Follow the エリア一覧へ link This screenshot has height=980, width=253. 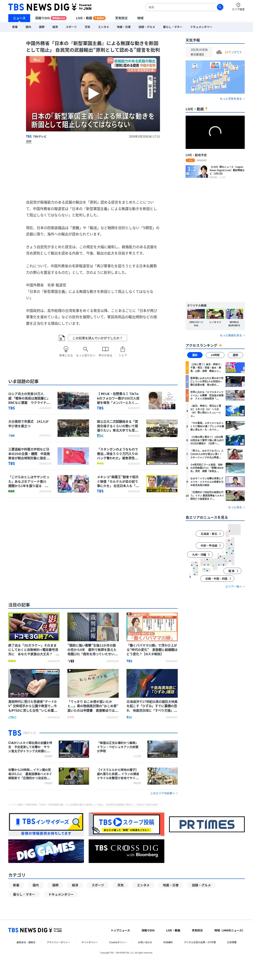click(235, 587)
